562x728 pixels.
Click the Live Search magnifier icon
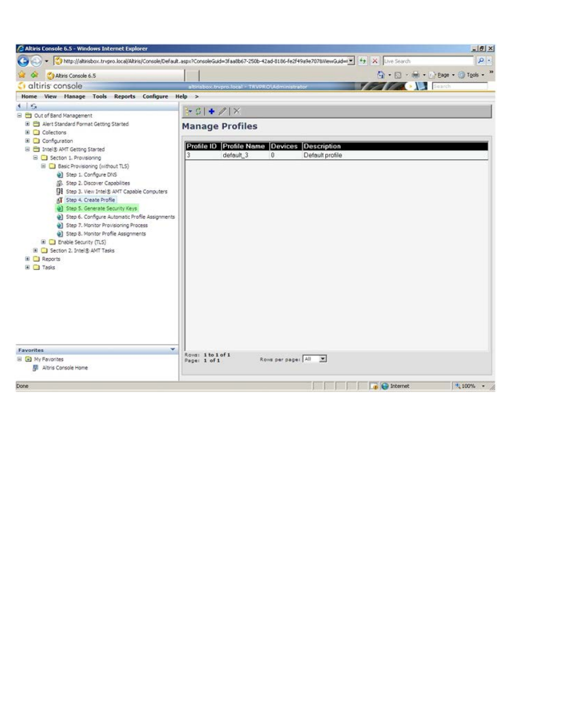tap(481, 61)
